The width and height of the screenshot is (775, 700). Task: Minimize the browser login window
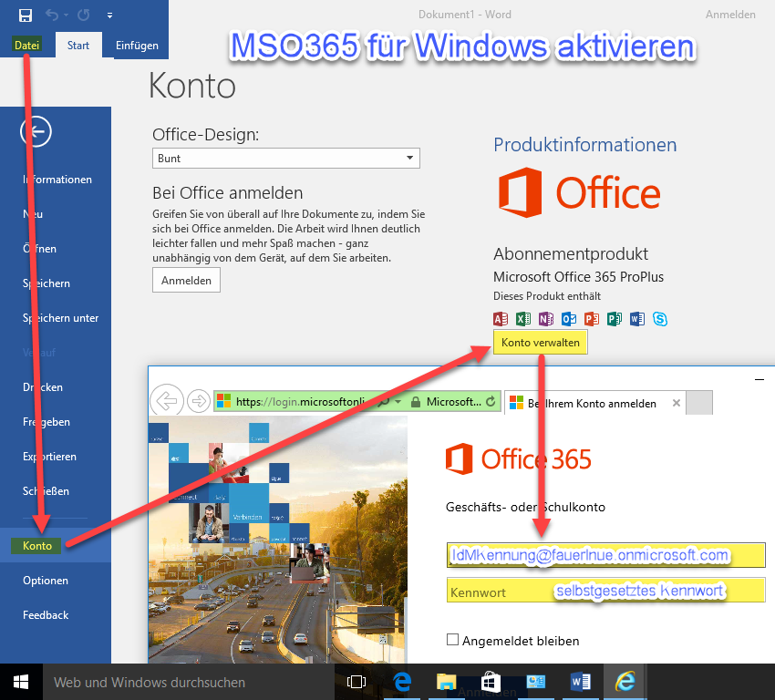pos(759,379)
